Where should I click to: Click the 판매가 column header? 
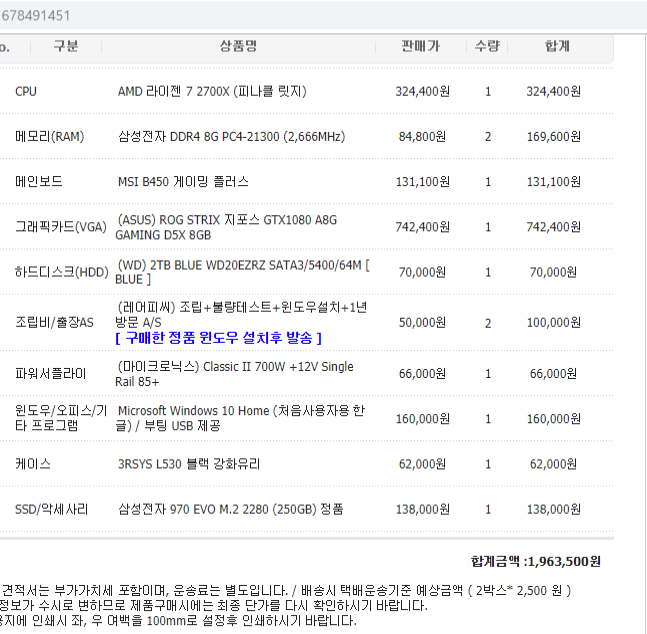[420, 46]
